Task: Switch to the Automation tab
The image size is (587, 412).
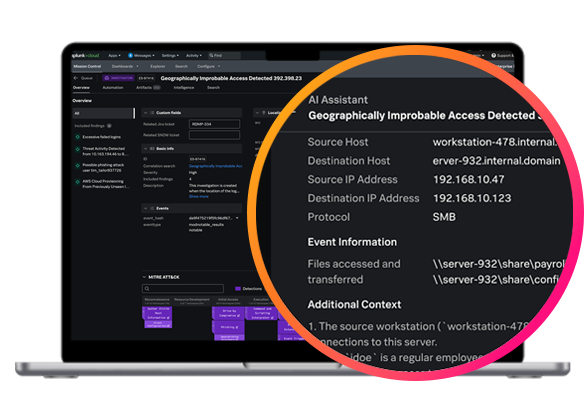Action: tap(113, 88)
